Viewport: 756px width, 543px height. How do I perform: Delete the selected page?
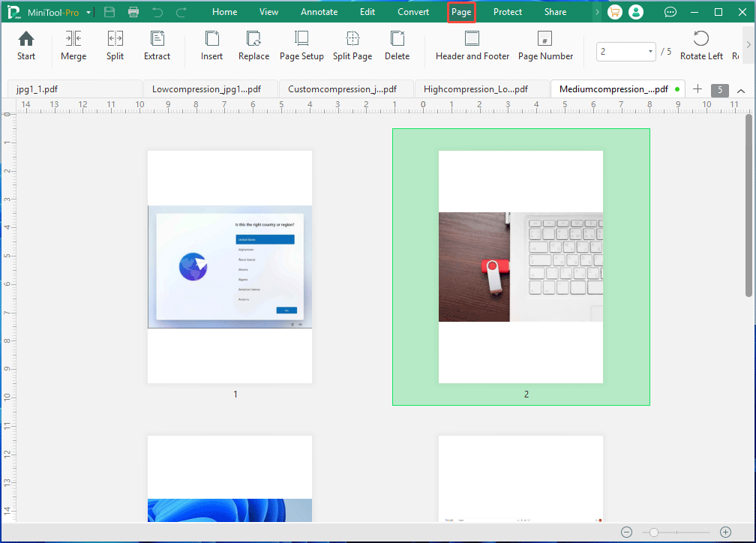point(397,45)
